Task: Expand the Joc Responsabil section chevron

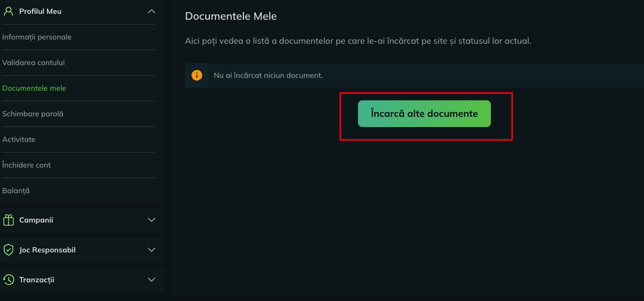Action: (x=152, y=250)
